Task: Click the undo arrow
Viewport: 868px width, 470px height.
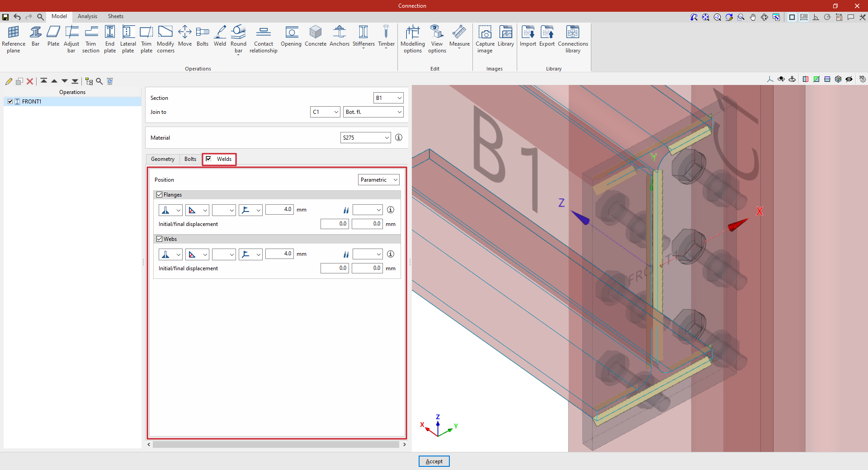Action: [x=17, y=17]
